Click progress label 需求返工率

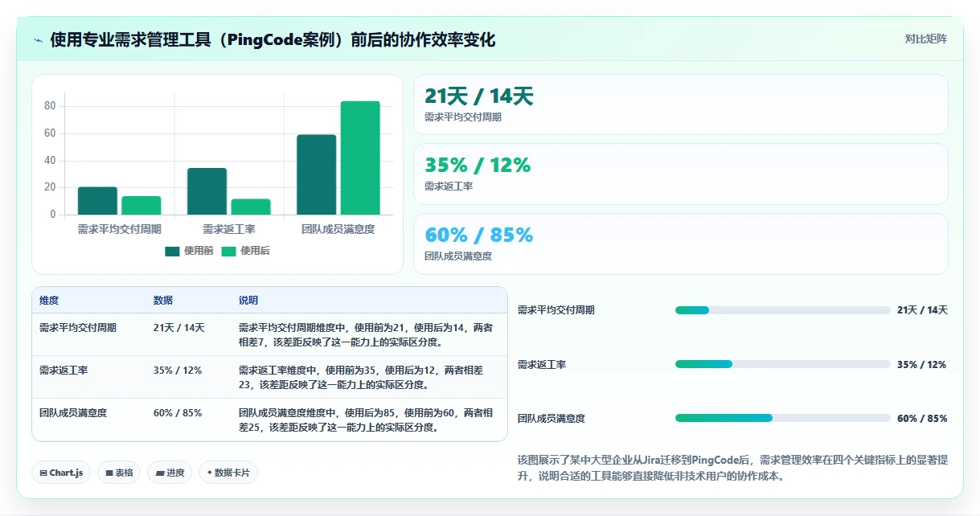542,365
